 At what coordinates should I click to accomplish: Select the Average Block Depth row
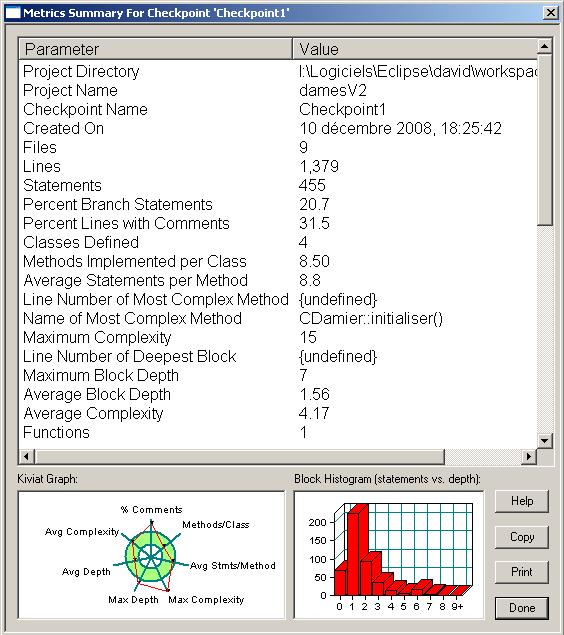[278, 395]
